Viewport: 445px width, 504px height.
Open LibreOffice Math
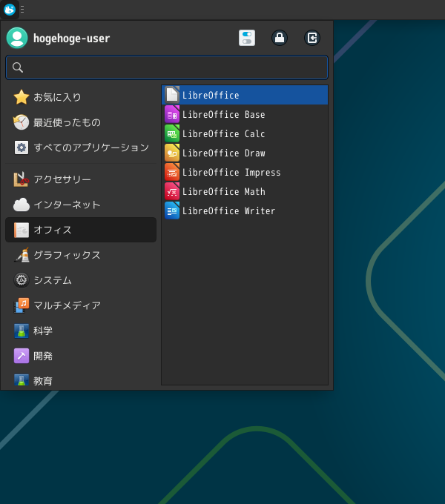click(223, 192)
